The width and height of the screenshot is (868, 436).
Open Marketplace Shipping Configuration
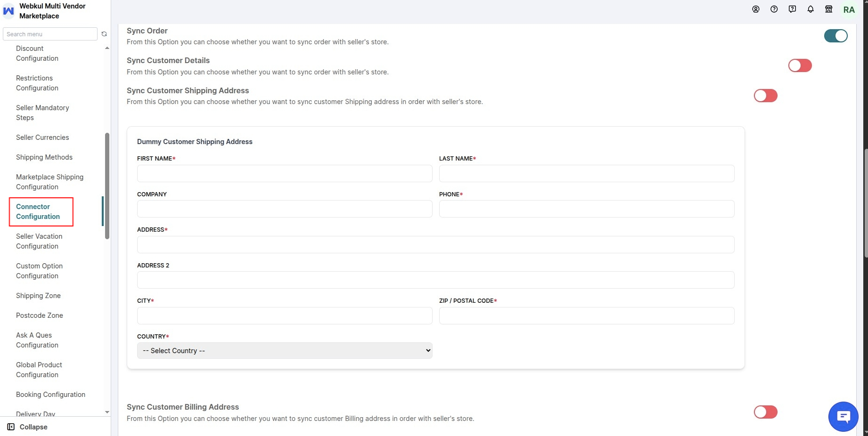(49, 182)
